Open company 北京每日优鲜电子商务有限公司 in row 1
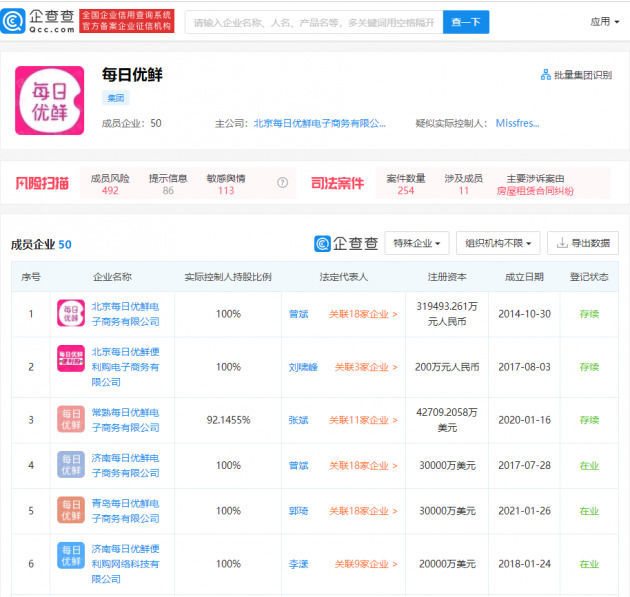630x597 pixels. (x=125, y=314)
